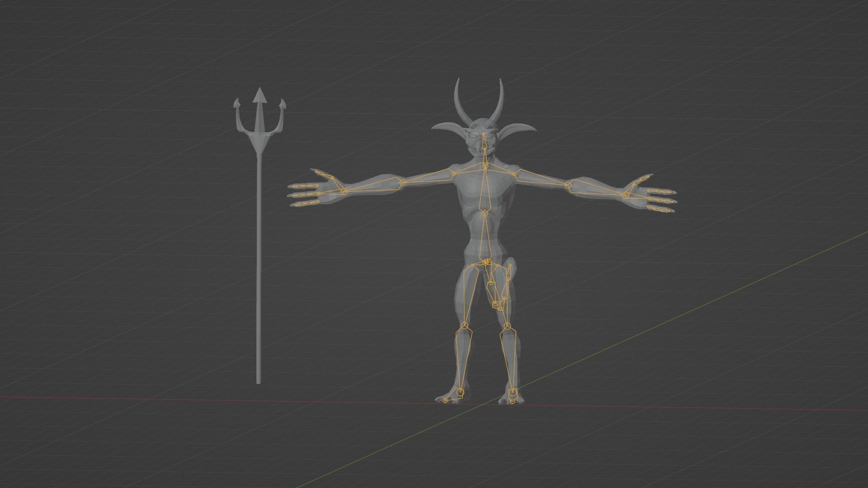This screenshot has width=868, height=488.
Task: Click the pelvis bone of the rig
Action: point(485,262)
